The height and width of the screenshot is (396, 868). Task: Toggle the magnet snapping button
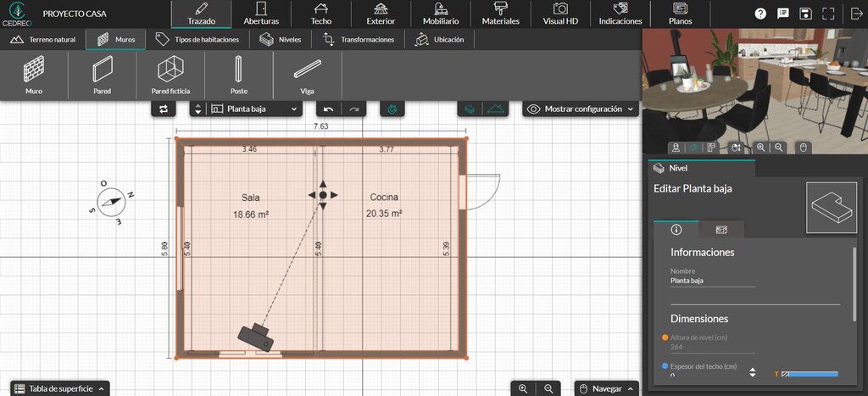point(392,109)
